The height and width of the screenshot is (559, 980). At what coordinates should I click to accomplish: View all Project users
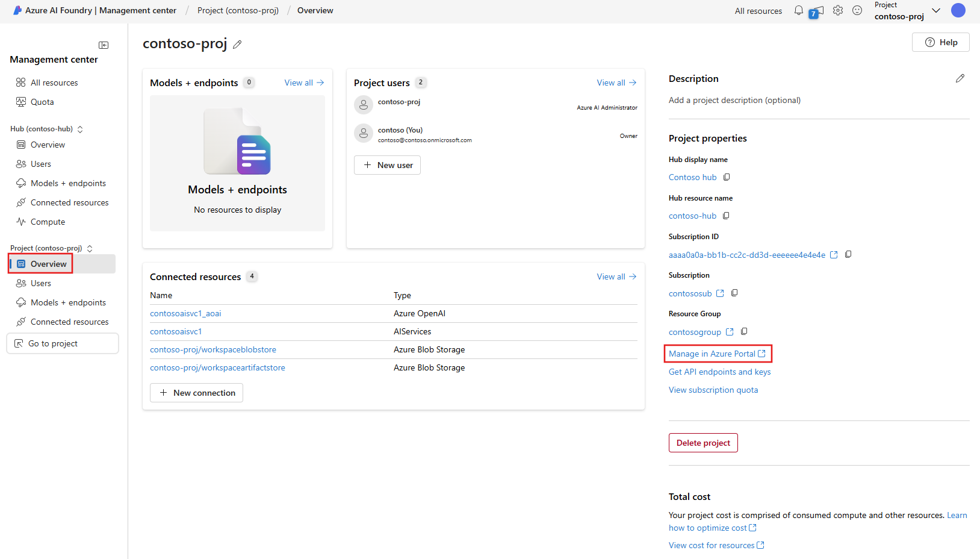coord(617,83)
